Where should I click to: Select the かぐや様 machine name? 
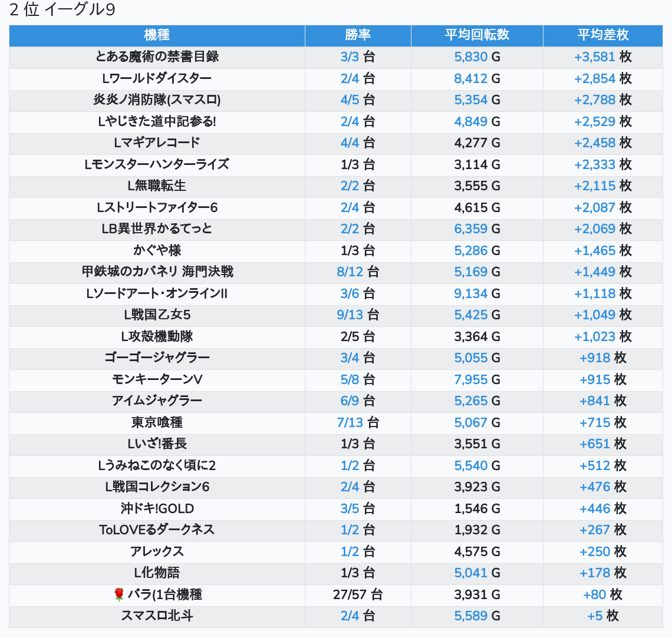tap(157, 251)
